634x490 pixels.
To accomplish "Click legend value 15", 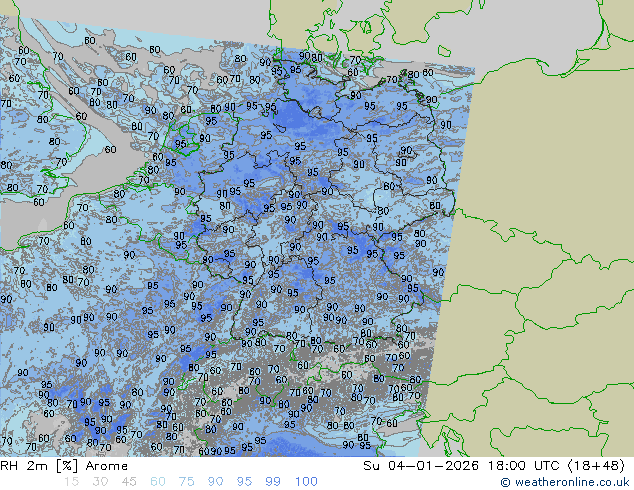I will click(71, 482).
